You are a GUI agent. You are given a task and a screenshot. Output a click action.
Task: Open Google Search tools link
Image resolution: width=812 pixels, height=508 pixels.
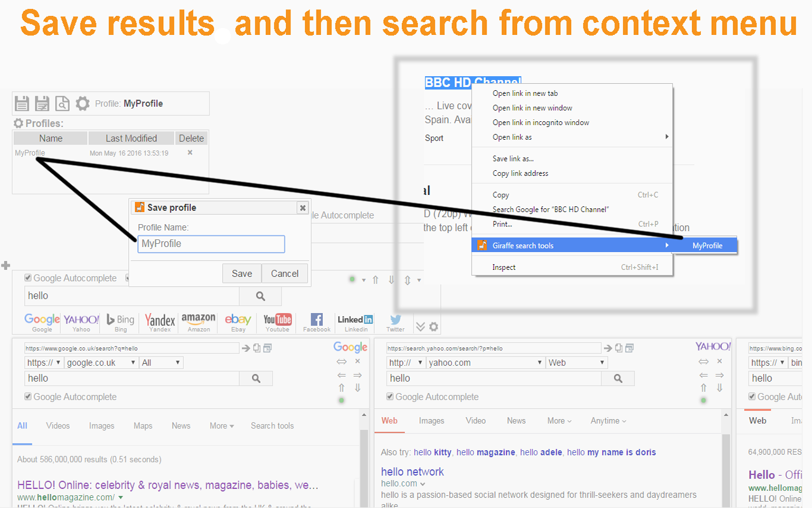click(272, 426)
